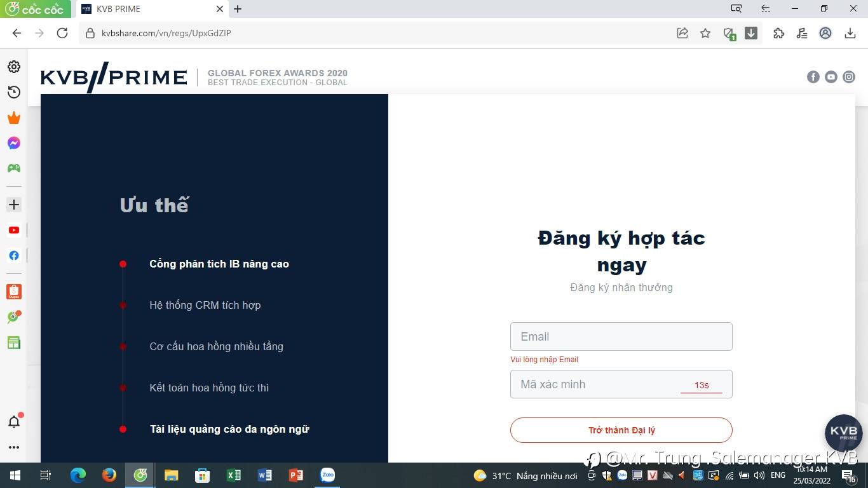
Task: Open volume control in system tray
Action: pyautogui.click(x=759, y=475)
